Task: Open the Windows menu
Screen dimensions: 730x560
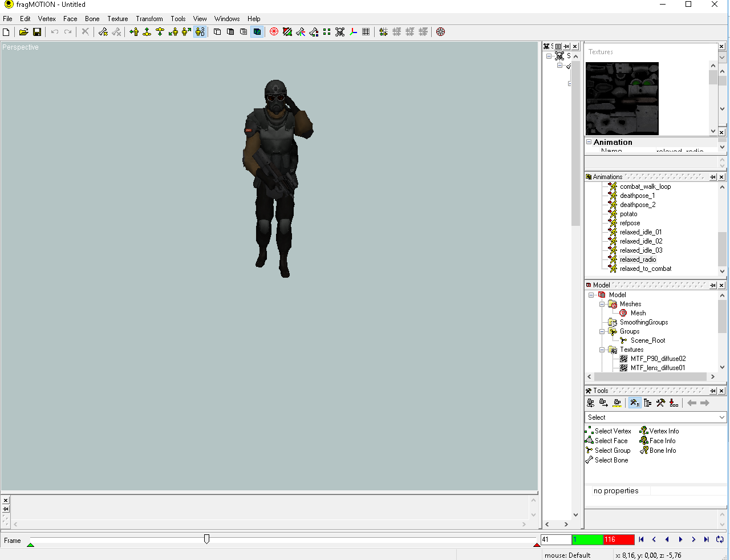Action: [227, 19]
